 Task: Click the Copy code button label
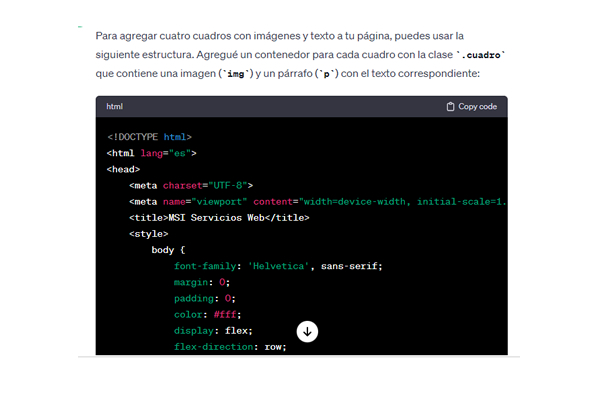[477, 107]
